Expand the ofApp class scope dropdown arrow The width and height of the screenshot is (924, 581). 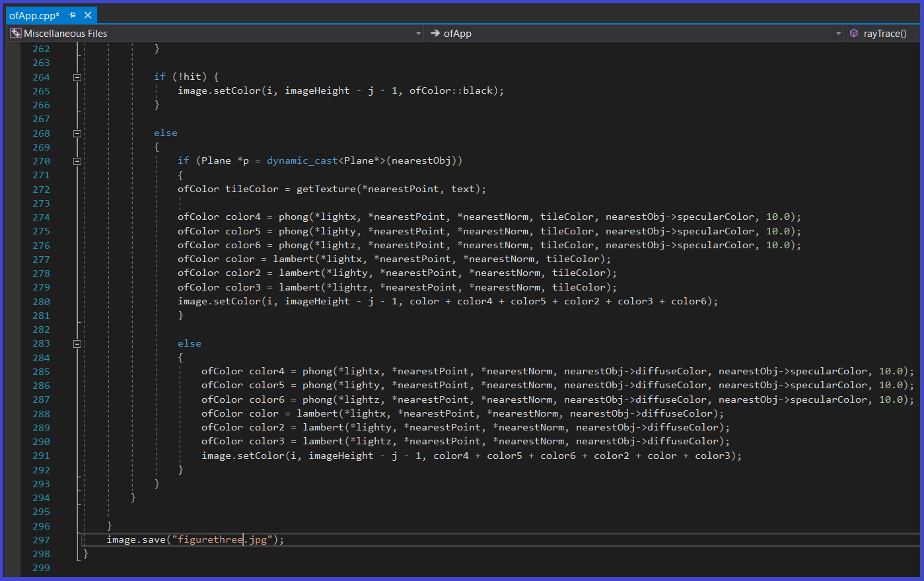click(838, 34)
